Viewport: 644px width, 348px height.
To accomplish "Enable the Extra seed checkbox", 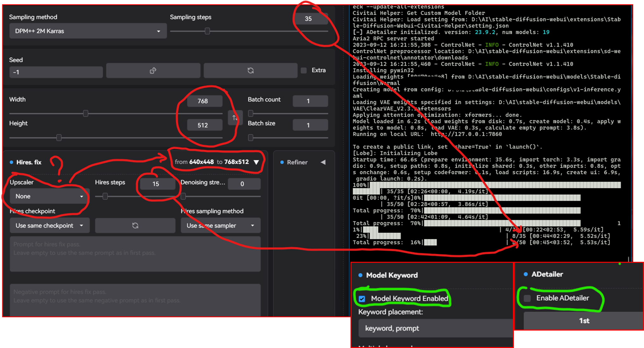I will 303,70.
